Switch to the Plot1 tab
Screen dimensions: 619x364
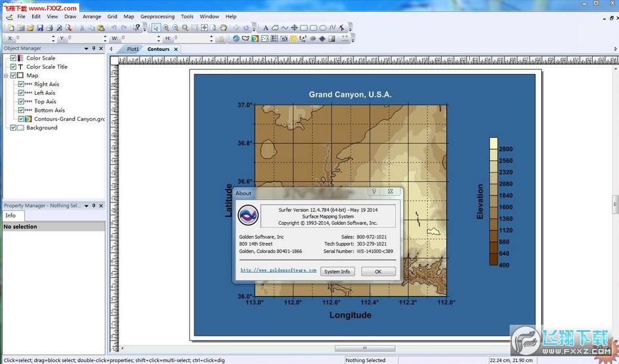133,49
